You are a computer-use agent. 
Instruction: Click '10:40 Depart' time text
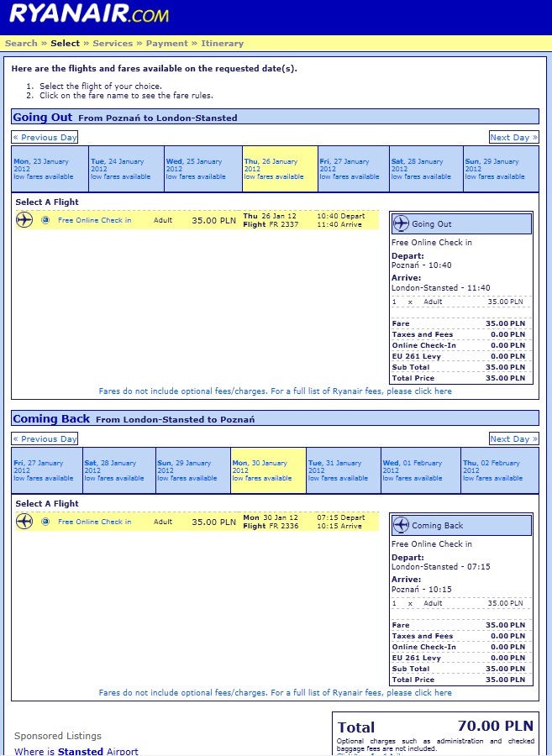341,216
